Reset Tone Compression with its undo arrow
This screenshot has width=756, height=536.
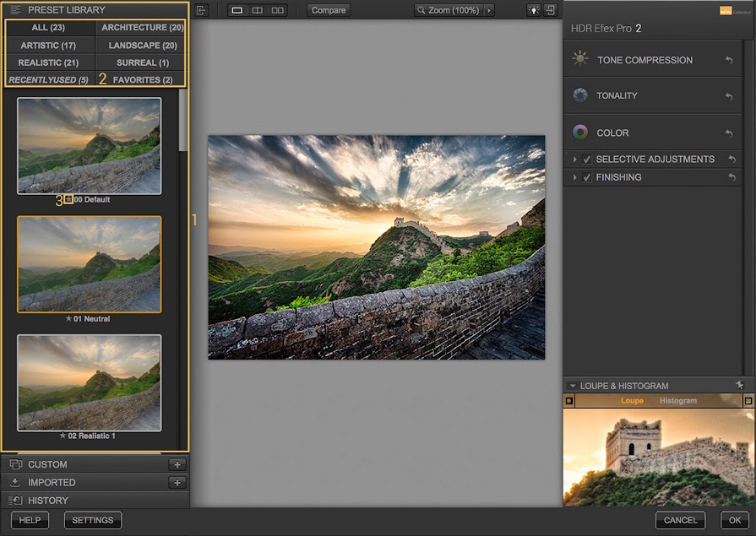pos(729,61)
